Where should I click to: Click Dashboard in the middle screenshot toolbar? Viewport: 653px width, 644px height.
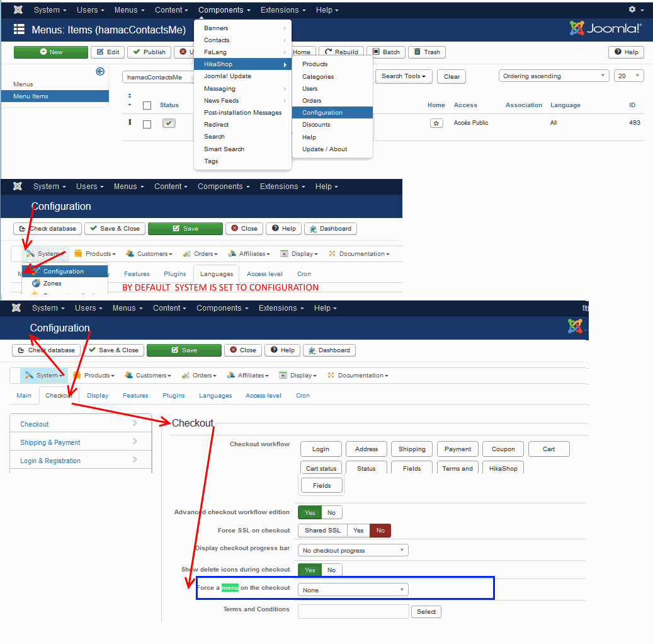click(331, 228)
